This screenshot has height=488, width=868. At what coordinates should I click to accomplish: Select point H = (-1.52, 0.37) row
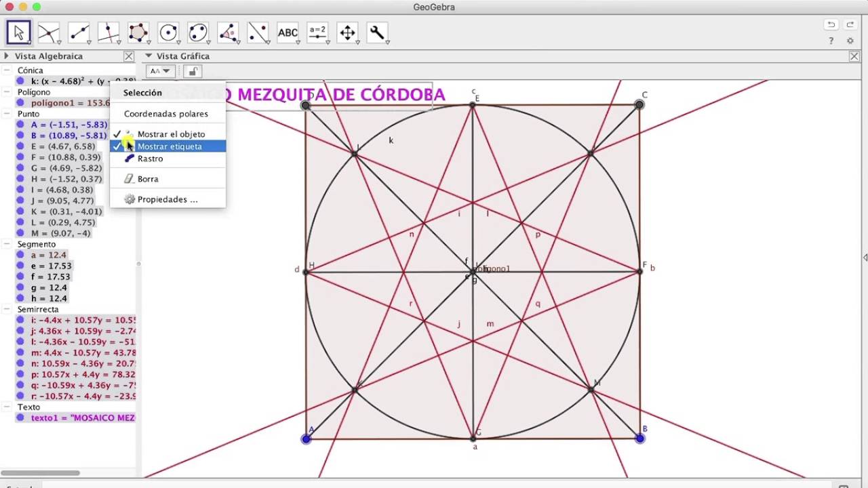[66, 179]
